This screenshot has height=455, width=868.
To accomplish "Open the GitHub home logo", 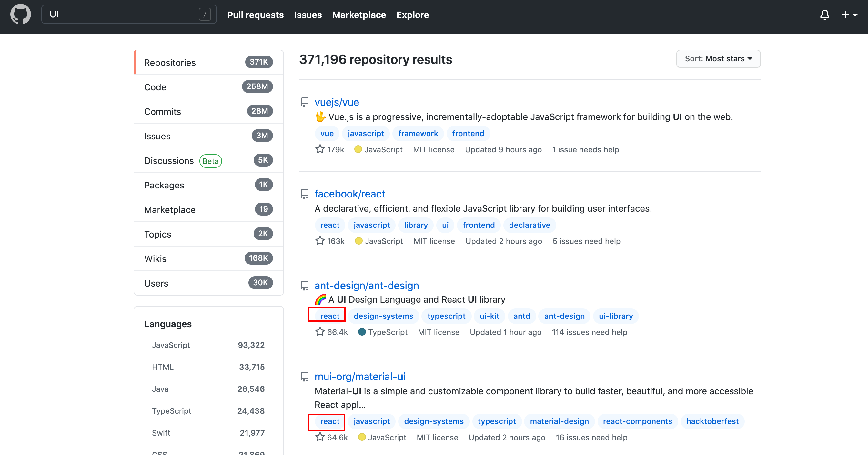I will coord(21,14).
